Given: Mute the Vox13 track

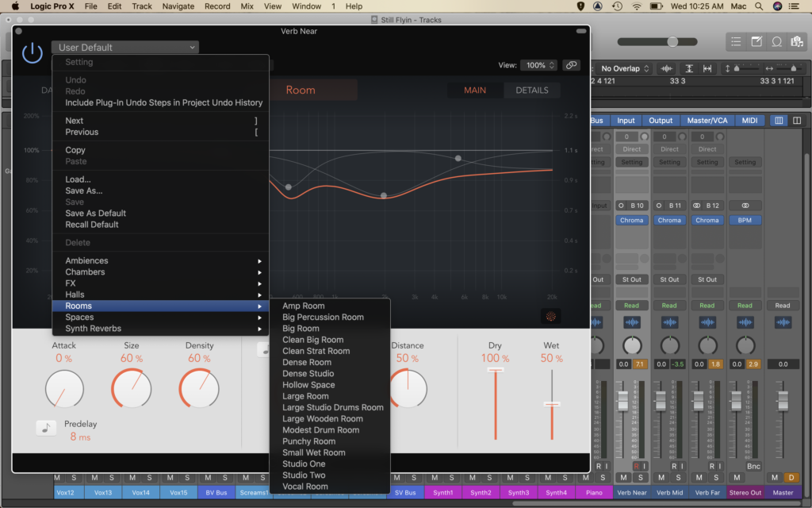Looking at the screenshot, I should coord(95,478).
